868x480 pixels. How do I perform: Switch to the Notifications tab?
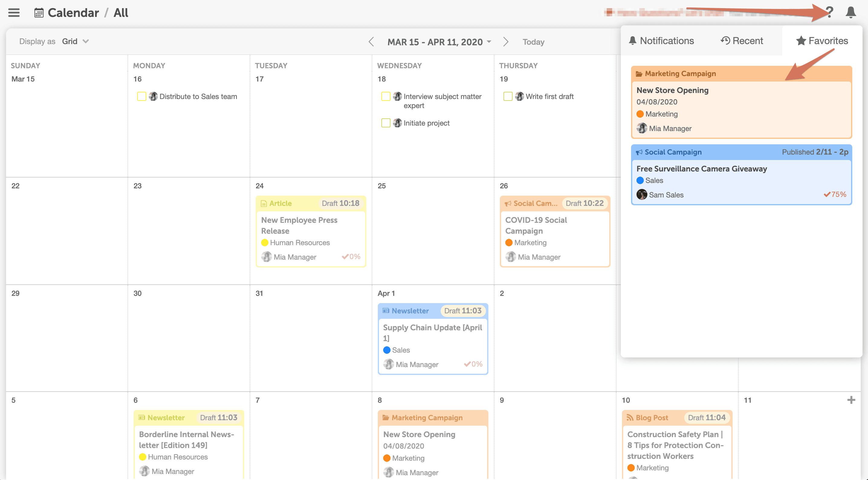[661, 41]
